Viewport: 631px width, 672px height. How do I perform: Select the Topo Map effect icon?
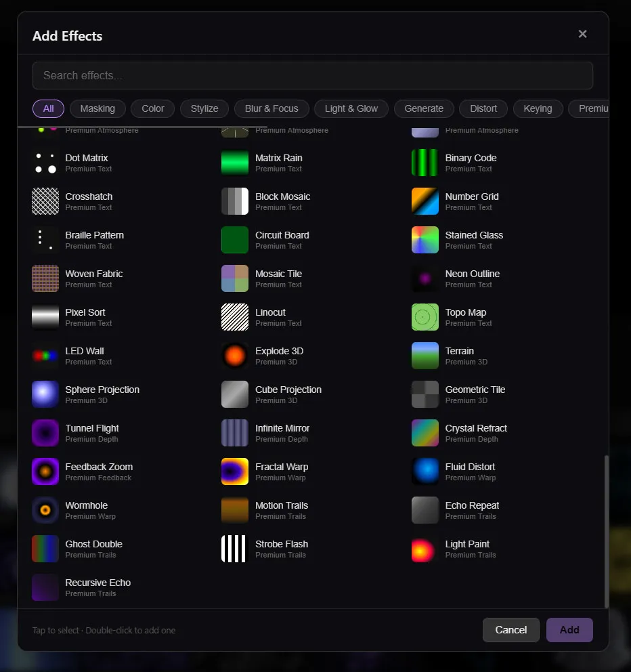[425, 317]
